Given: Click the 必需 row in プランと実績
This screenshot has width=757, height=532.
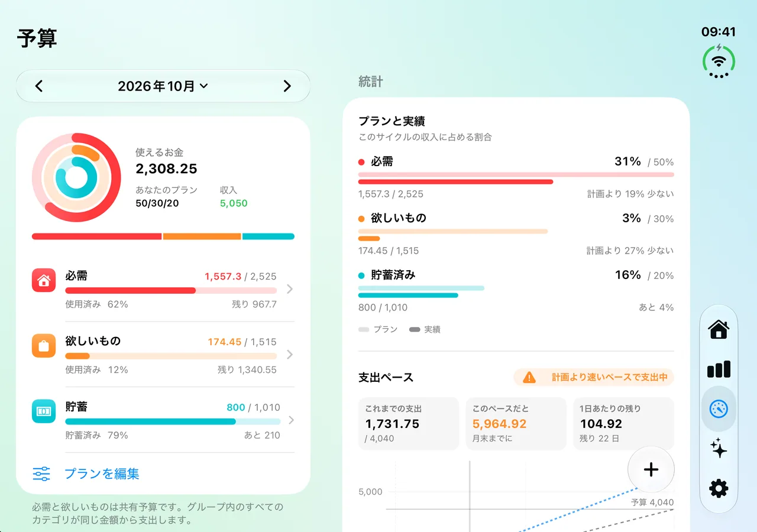Looking at the screenshot, I should tap(516, 177).
